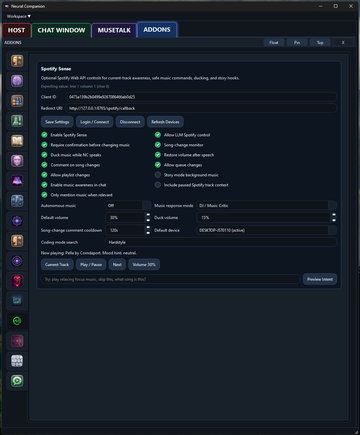
Task: Click the Volume 30% button
Action: tap(144, 265)
